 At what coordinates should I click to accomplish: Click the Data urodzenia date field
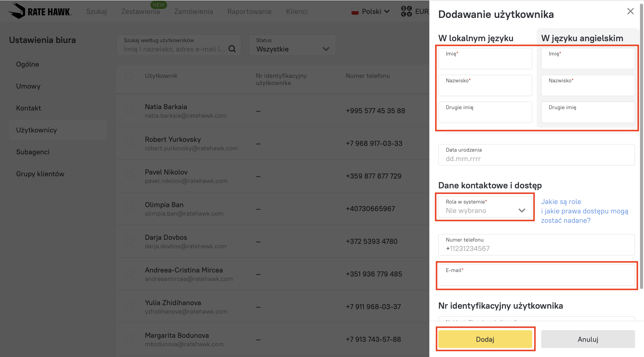[536, 155]
